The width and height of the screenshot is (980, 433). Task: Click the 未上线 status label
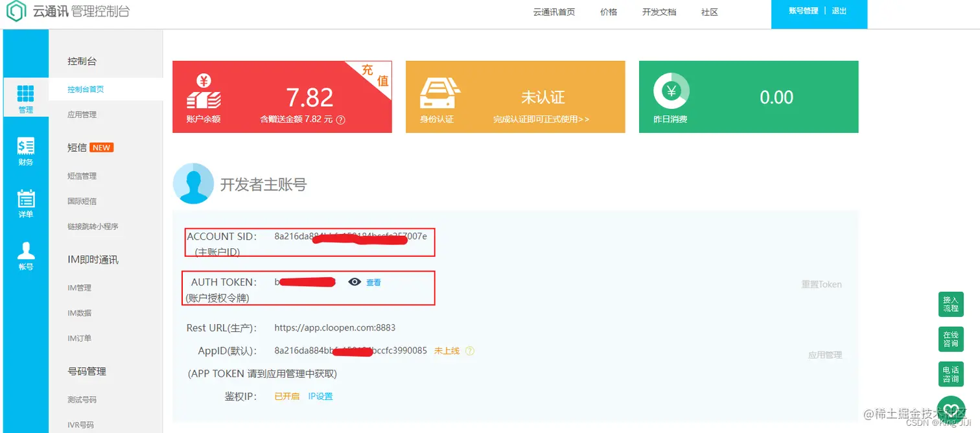tap(447, 351)
